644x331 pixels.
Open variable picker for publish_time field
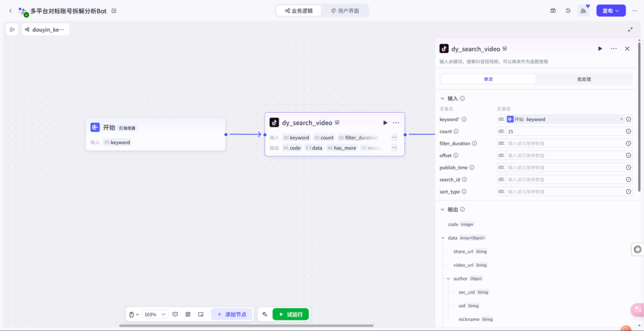click(628, 168)
